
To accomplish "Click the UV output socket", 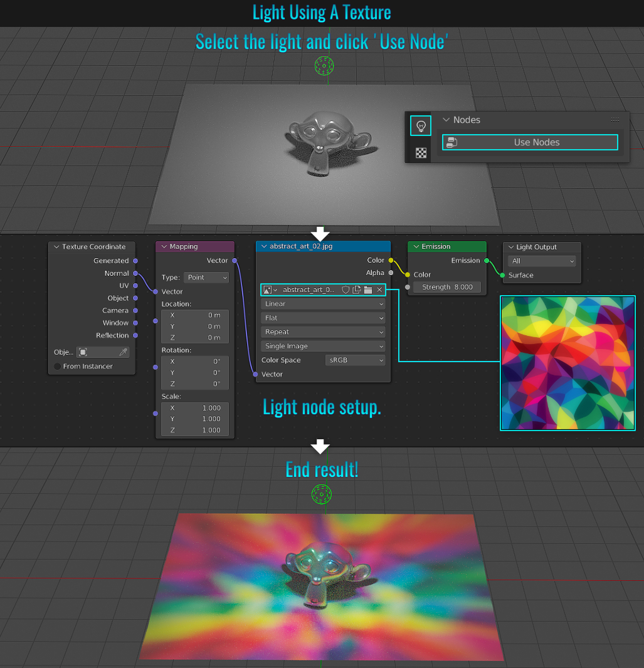I will (x=135, y=285).
